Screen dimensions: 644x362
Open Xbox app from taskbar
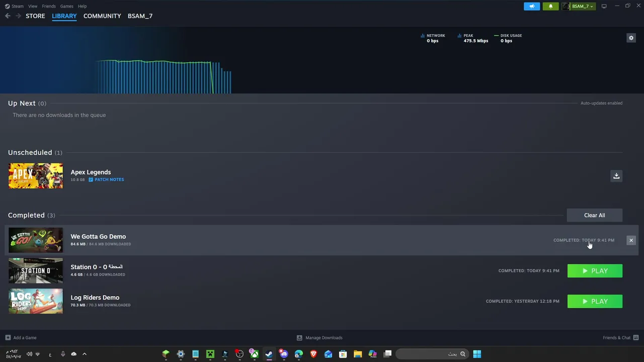click(x=254, y=354)
